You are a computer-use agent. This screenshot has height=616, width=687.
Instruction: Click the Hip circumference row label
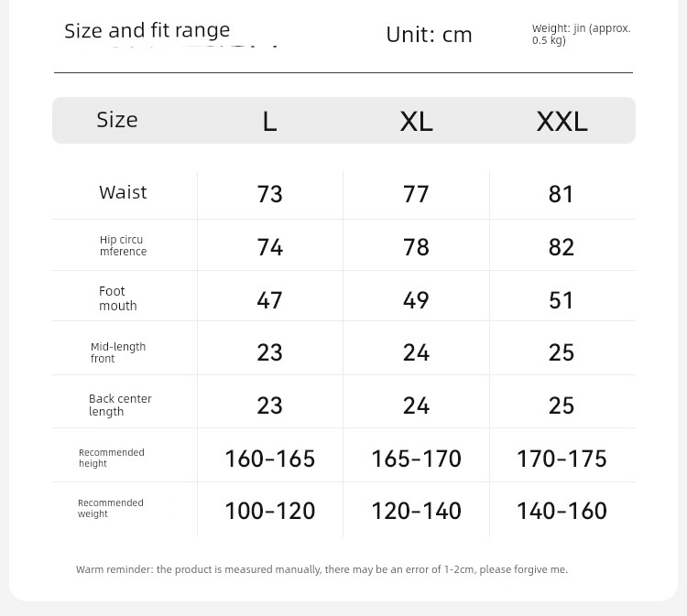123,245
